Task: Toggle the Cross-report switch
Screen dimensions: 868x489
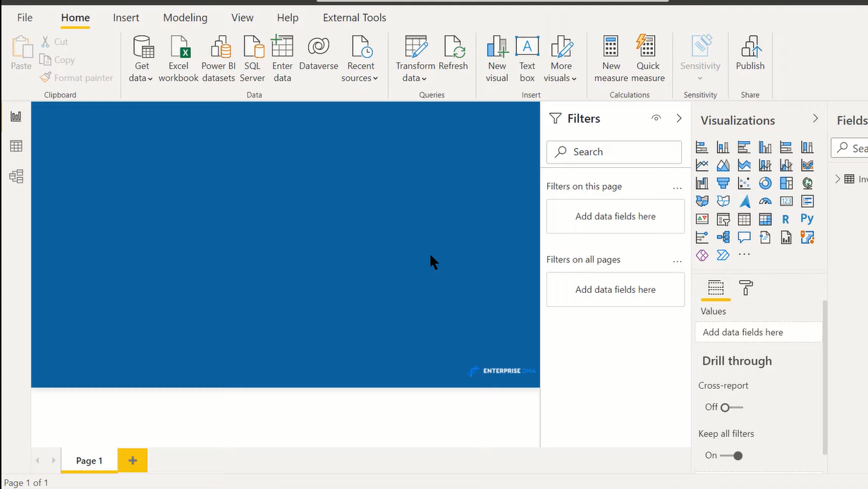Action: point(731,407)
